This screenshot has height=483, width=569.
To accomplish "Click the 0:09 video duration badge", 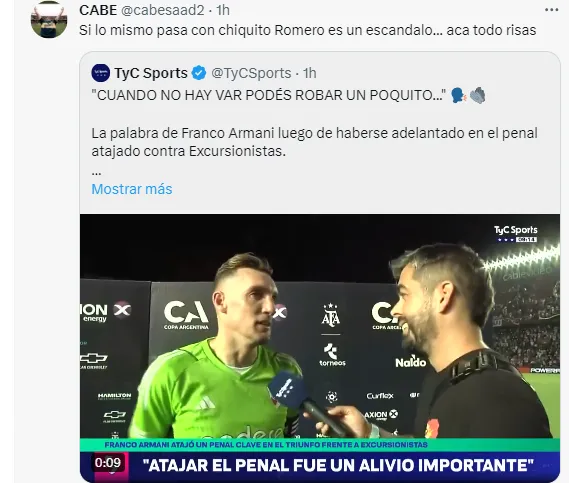I will tap(107, 463).
